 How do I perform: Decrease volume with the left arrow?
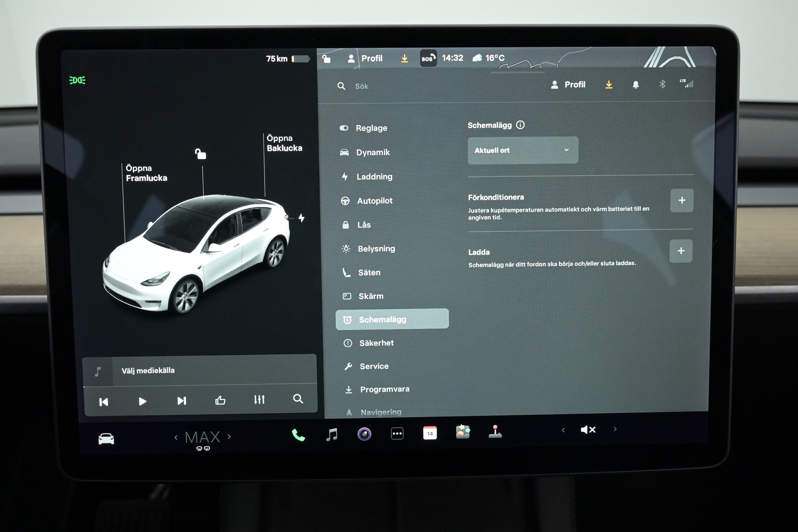563,430
